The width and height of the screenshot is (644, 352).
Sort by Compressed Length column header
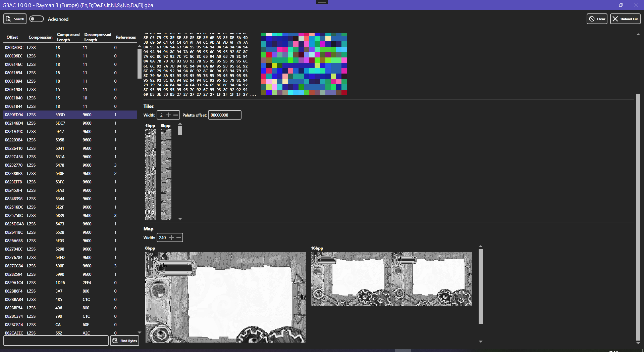(68, 37)
